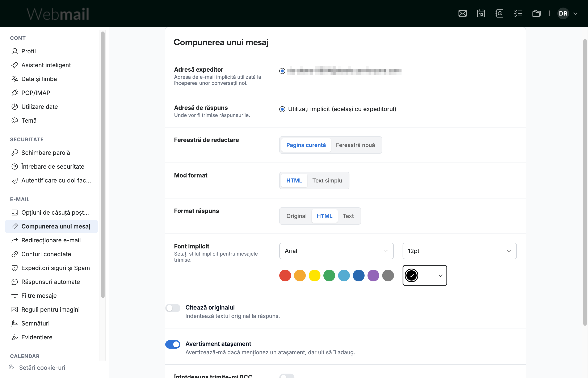
Task: Click the Opțiuni de căsuță poștală inbox icon
Action: tap(15, 212)
